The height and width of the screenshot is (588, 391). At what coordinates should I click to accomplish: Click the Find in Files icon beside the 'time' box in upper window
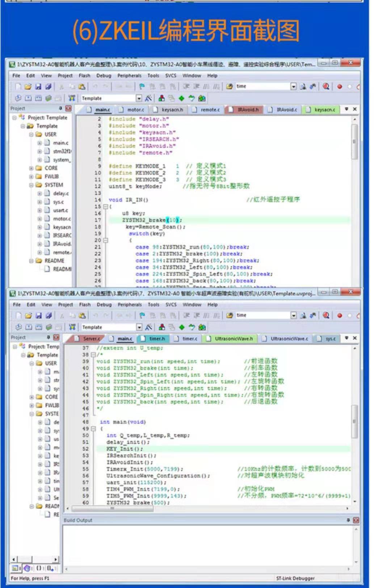pos(303,86)
